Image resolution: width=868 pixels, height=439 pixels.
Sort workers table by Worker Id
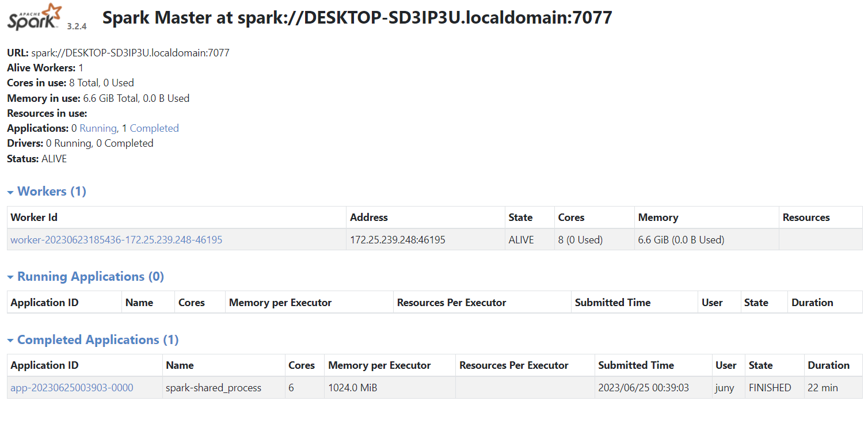(x=34, y=217)
